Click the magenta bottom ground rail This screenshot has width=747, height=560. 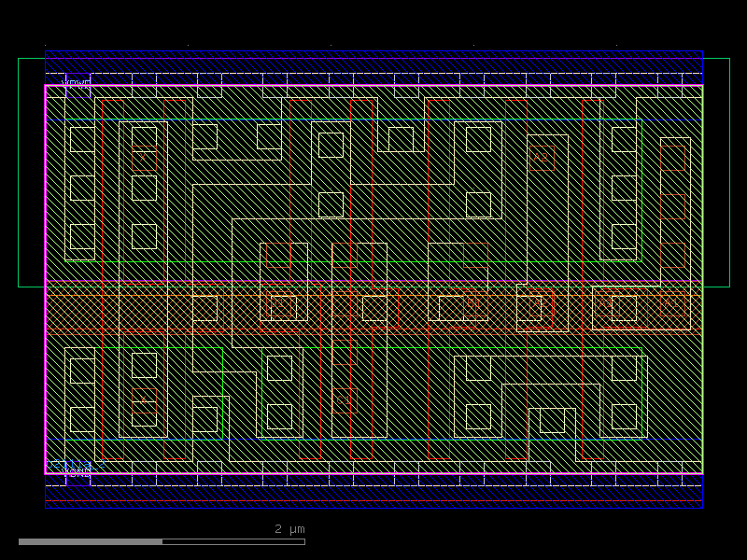point(373,473)
